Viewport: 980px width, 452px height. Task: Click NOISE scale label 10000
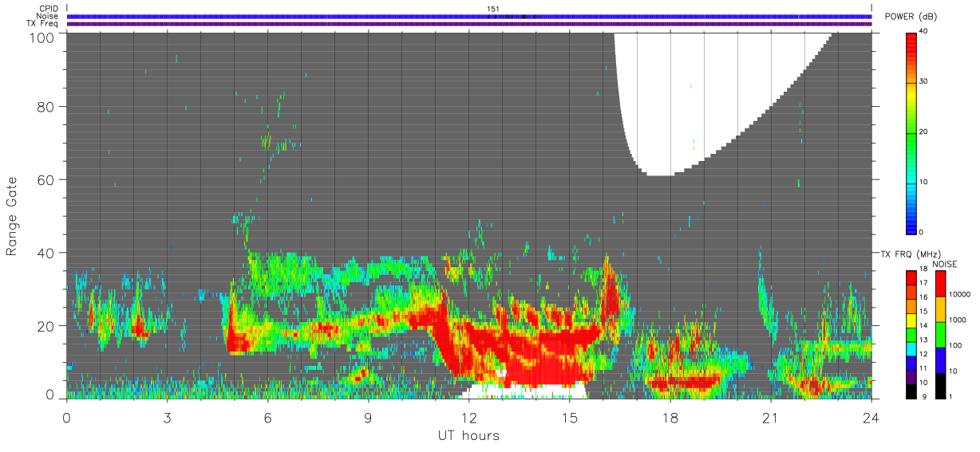pos(961,294)
